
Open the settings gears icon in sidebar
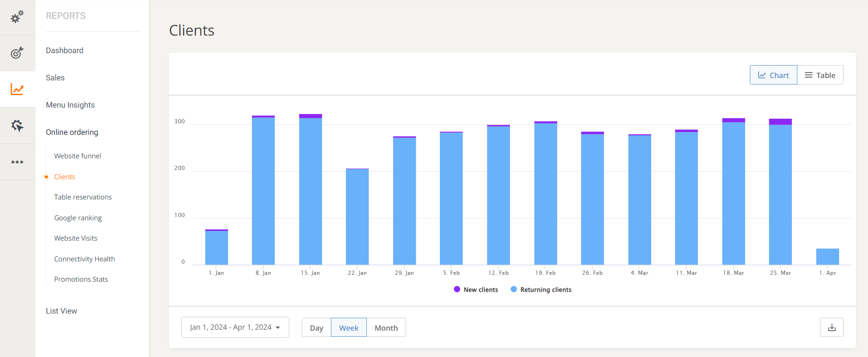click(17, 17)
